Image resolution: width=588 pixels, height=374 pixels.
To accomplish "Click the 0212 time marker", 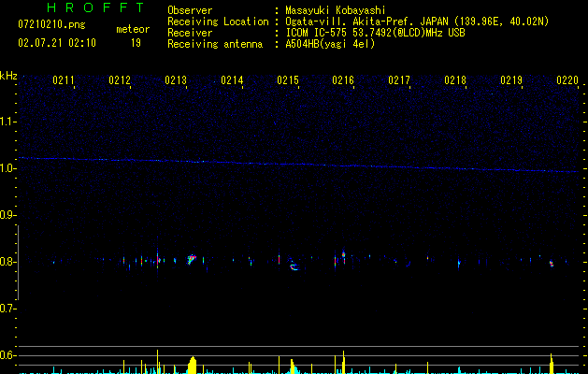I will click(x=120, y=80).
